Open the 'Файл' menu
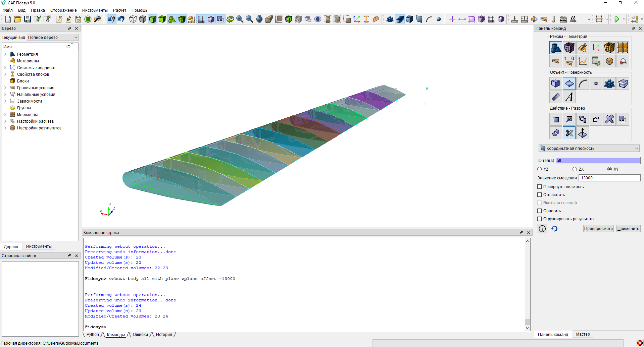Viewport: 644px width, 347px height. click(8, 10)
